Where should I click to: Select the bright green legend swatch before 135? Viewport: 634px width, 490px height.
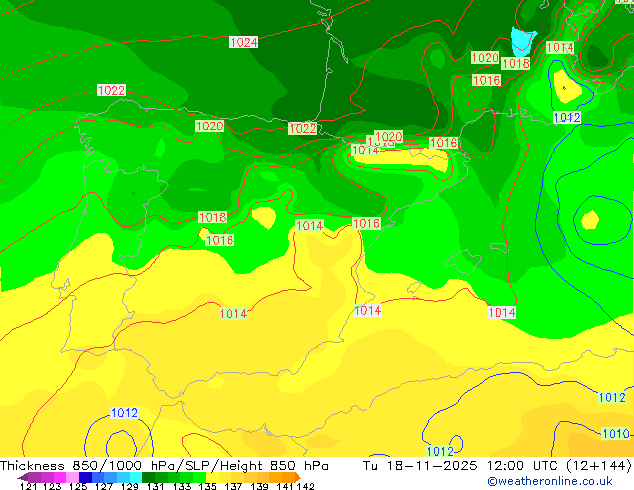tap(199, 477)
